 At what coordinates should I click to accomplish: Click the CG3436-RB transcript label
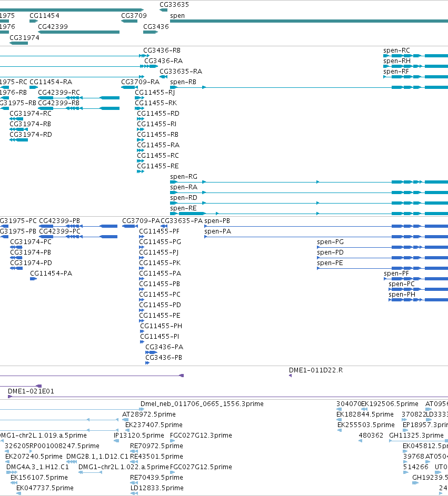[x=162, y=50]
